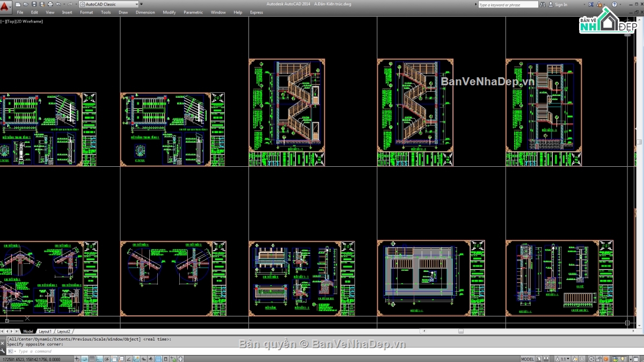The image size is (644, 362).
Task: Open the Dimension menu
Action: 145,12
